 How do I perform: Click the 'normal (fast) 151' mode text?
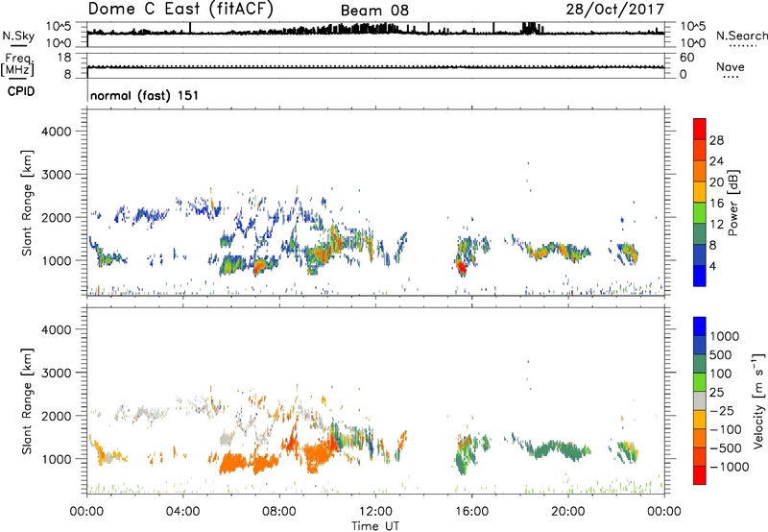[x=145, y=95]
